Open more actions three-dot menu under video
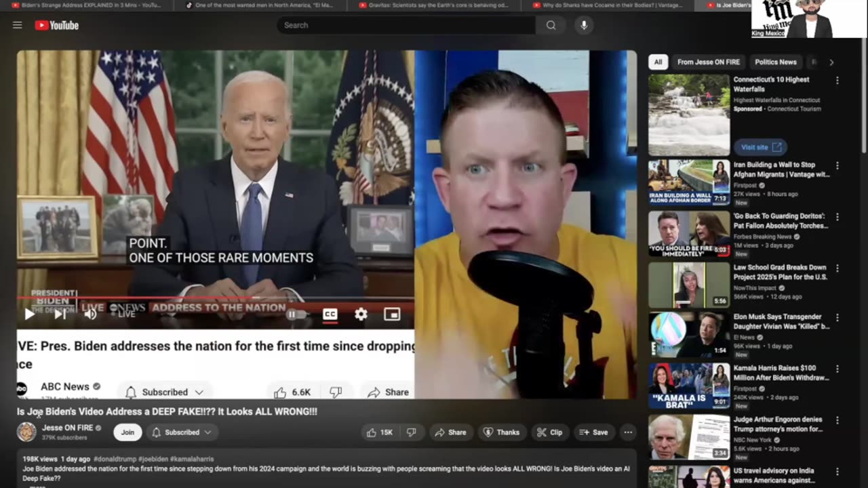 pos(628,432)
